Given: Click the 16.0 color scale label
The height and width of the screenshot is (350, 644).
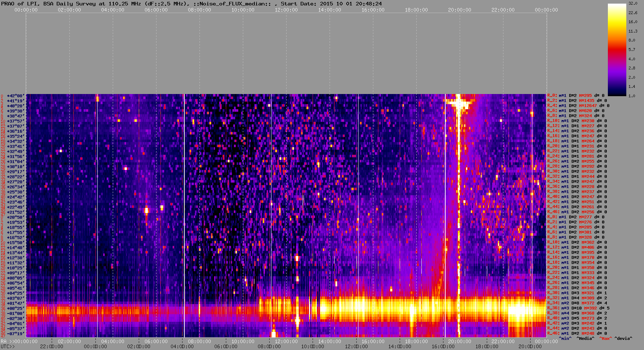Looking at the screenshot, I should [x=633, y=22].
